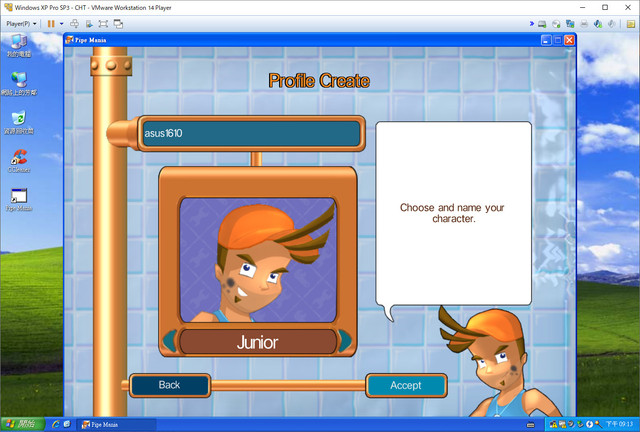
Task: Click the round blue lightning-bolt tray icon
Action: coord(589,424)
